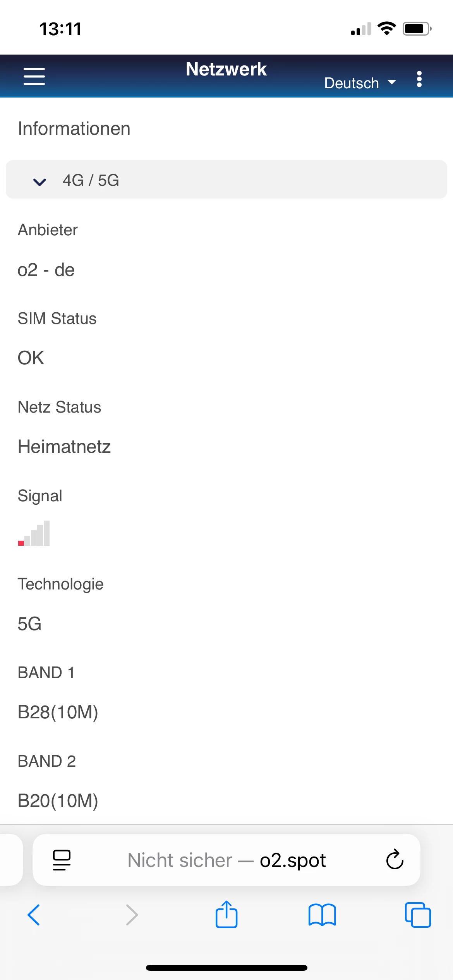The width and height of the screenshot is (453, 980).
Task: Open Safari page settings icon
Action: pyautogui.click(x=62, y=860)
